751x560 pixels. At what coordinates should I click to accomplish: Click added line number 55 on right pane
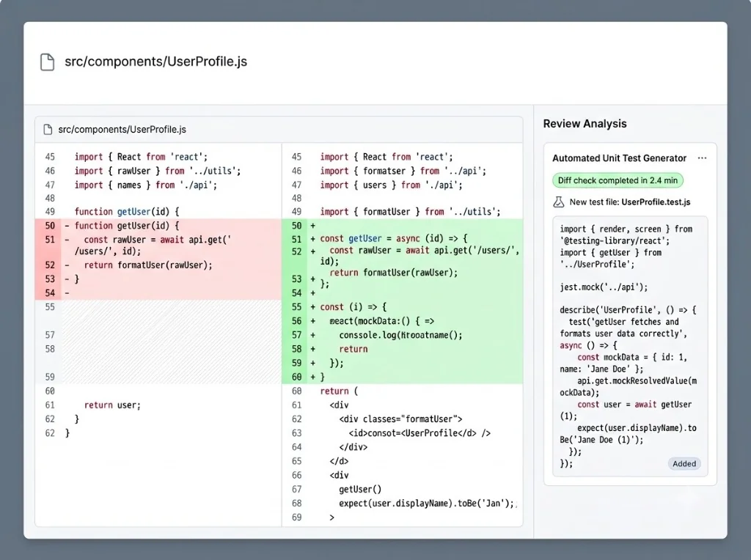pyautogui.click(x=296, y=307)
